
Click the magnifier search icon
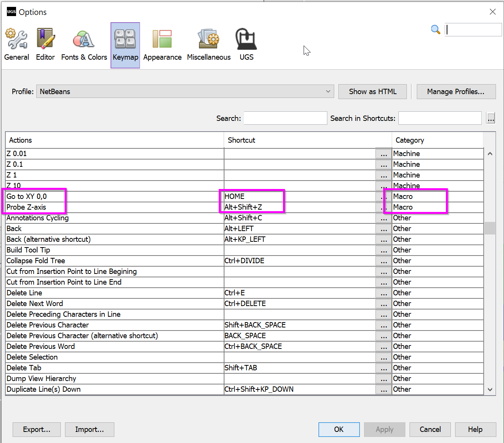tap(436, 29)
